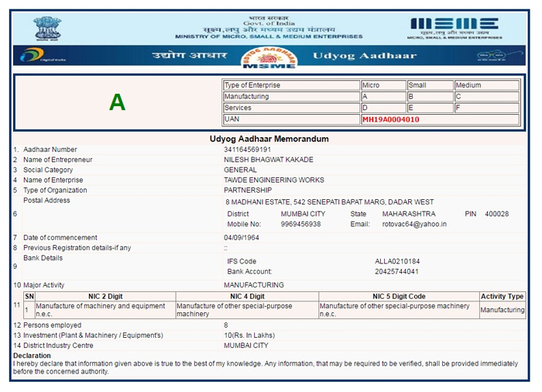
Task: Click the organization type PARTNERSHIP
Action: click(x=248, y=191)
